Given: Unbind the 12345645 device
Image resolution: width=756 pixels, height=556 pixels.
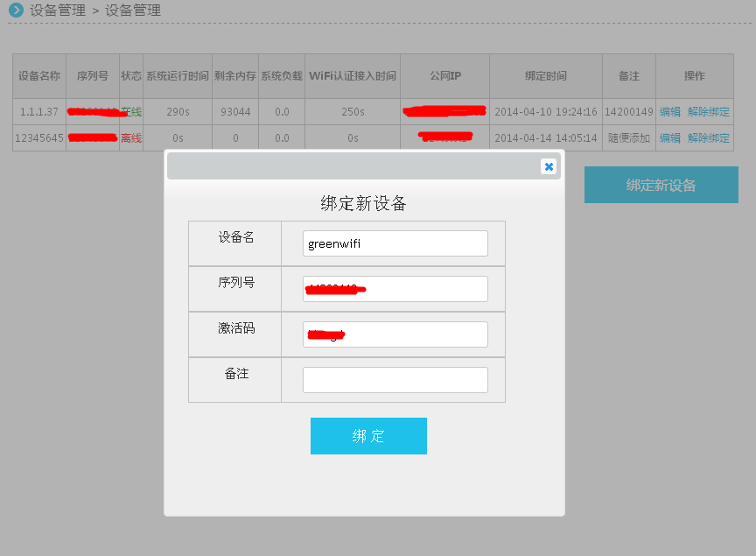Looking at the screenshot, I should (708, 138).
